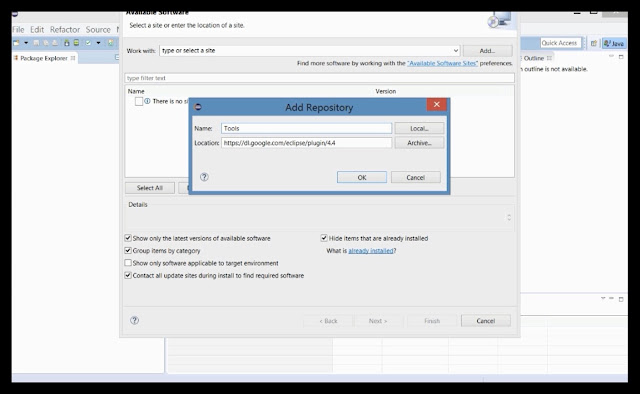Select the Package Explorer tab
This screenshot has width=640, height=394.
44,58
